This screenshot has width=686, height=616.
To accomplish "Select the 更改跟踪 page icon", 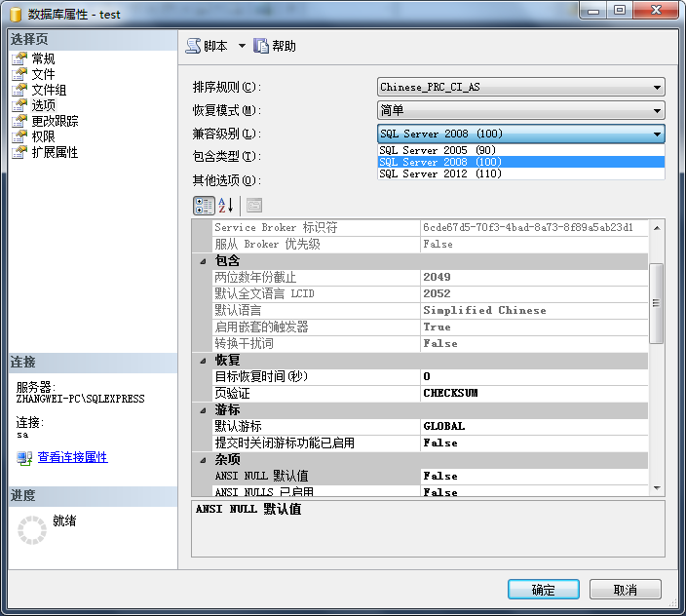I will coord(19,121).
